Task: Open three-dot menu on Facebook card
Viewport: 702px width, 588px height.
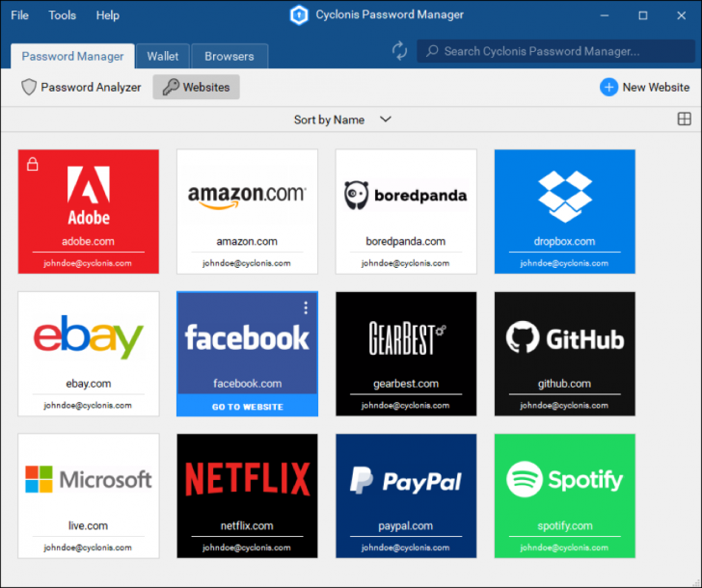Action: [x=306, y=307]
